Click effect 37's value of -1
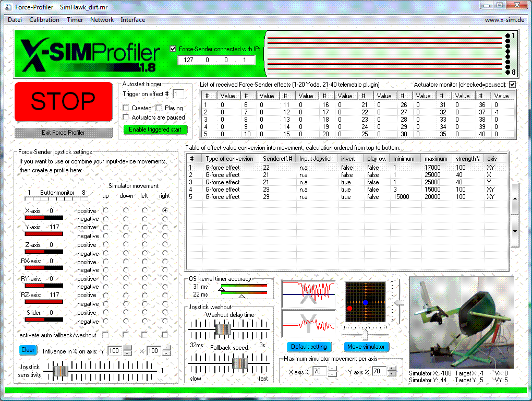532x401 pixels. pos(497,112)
